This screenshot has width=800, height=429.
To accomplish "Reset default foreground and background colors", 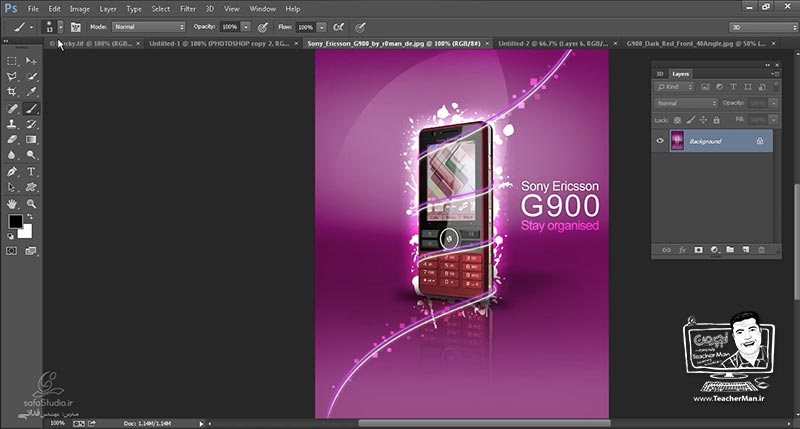I will (10, 236).
